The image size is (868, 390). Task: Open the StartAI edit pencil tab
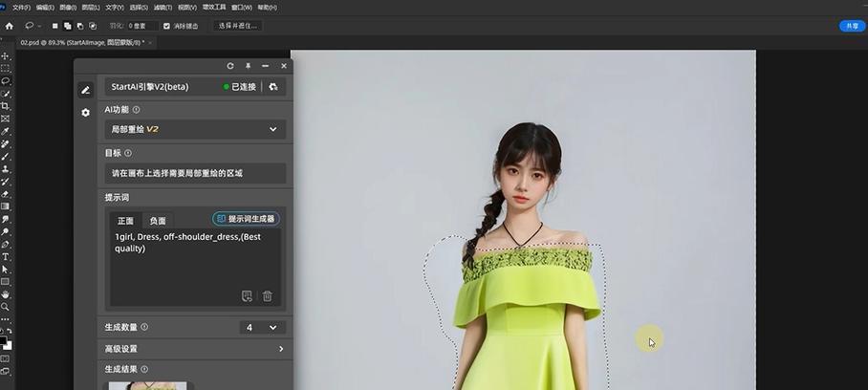85,90
